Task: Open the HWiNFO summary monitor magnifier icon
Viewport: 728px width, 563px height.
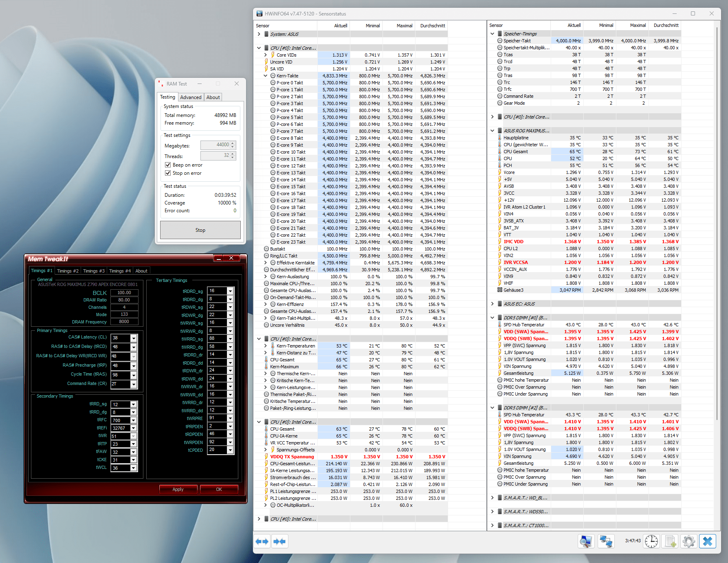Action: click(586, 541)
